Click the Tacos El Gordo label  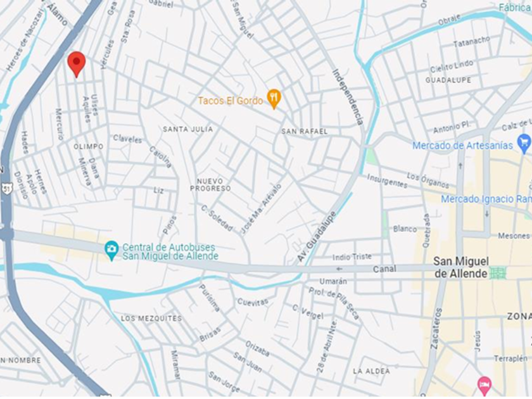[x=231, y=101]
